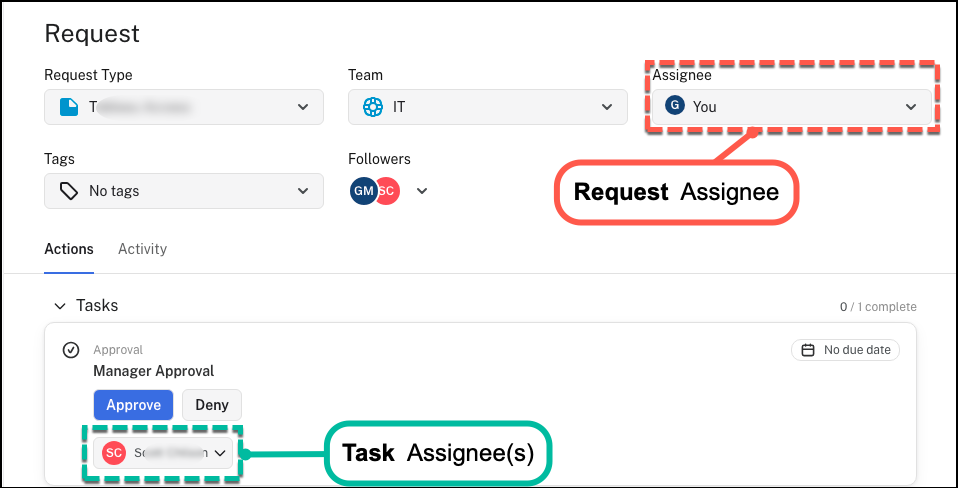Open the task assignee dropdown chevron
Image resolution: width=958 pixels, height=488 pixels.
[x=220, y=453]
